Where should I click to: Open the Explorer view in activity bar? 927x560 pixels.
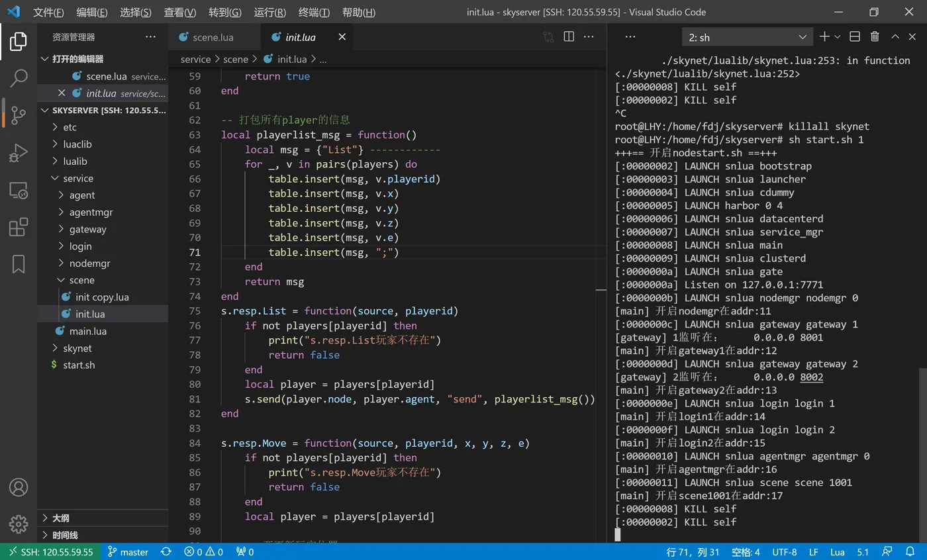coord(19,42)
